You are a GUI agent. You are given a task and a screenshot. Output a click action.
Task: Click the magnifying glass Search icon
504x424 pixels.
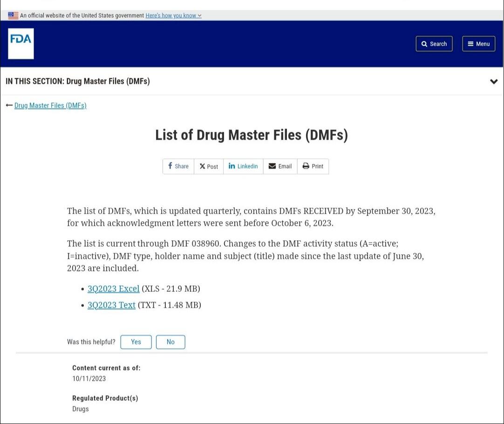[x=424, y=44]
